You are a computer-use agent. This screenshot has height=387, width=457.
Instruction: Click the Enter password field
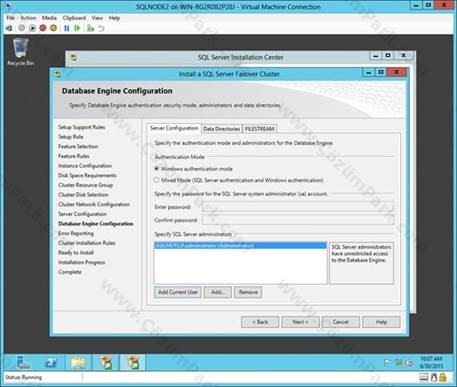pyautogui.click(x=298, y=207)
